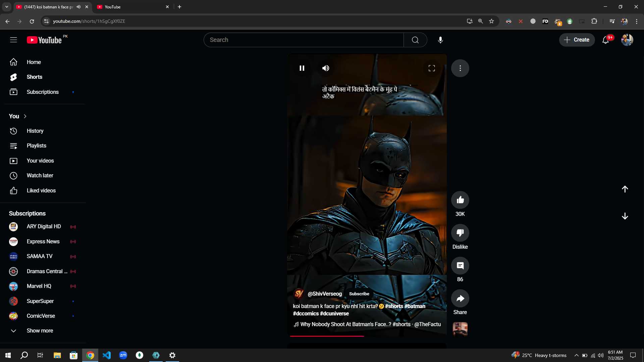Share this Short

(460, 298)
